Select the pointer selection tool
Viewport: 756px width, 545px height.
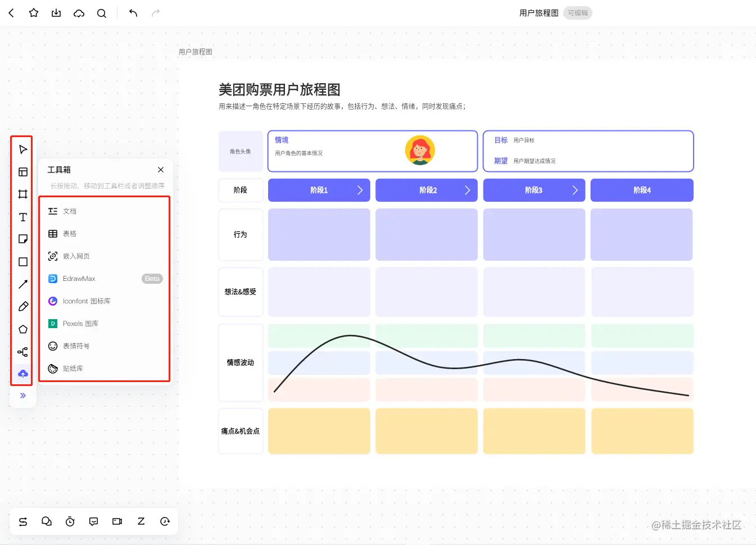(23, 149)
